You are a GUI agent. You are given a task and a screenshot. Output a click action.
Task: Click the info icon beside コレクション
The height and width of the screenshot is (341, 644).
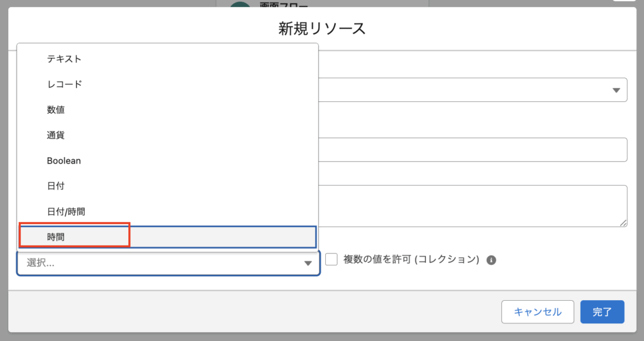coord(491,260)
